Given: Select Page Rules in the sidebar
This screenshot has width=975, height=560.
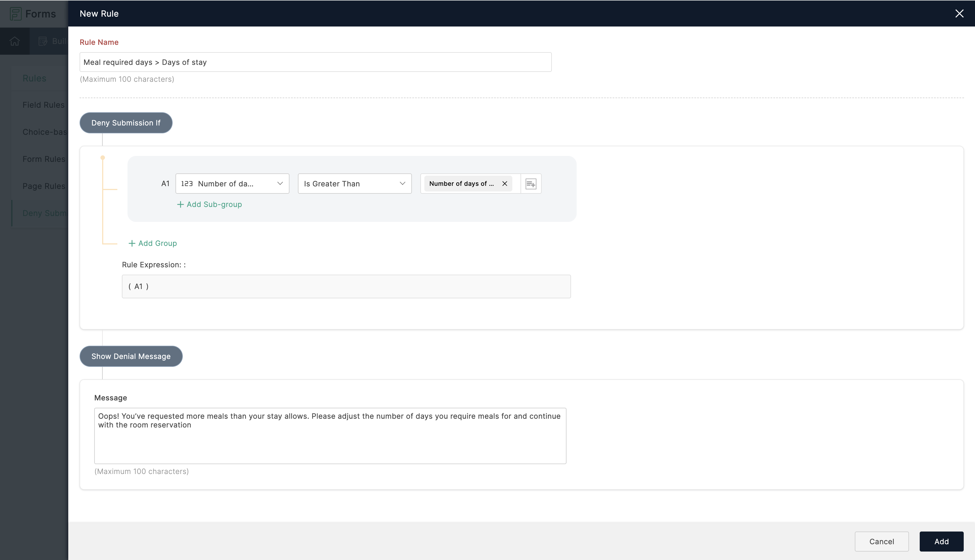Looking at the screenshot, I should 43,186.
